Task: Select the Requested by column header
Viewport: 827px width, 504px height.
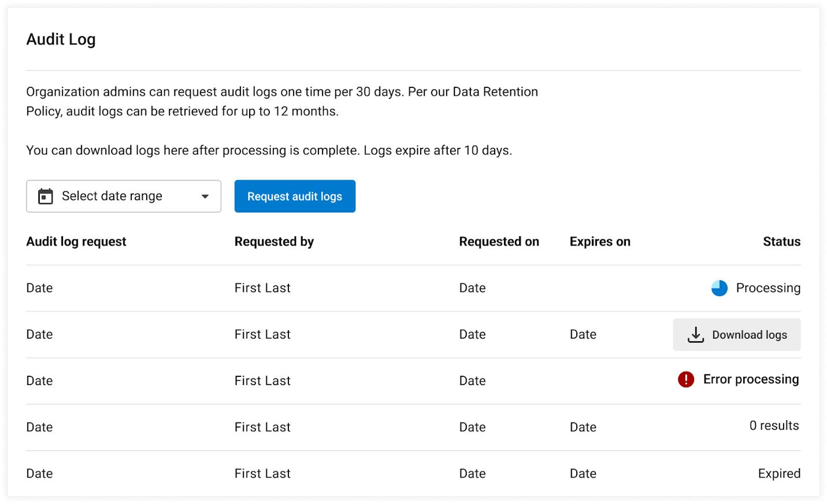Action: 274,241
